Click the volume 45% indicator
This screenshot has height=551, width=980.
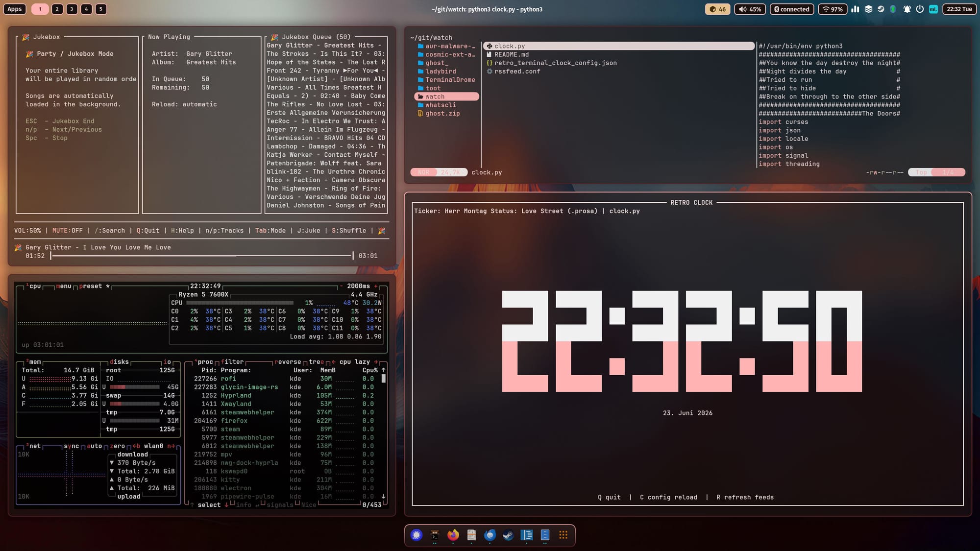(750, 9)
